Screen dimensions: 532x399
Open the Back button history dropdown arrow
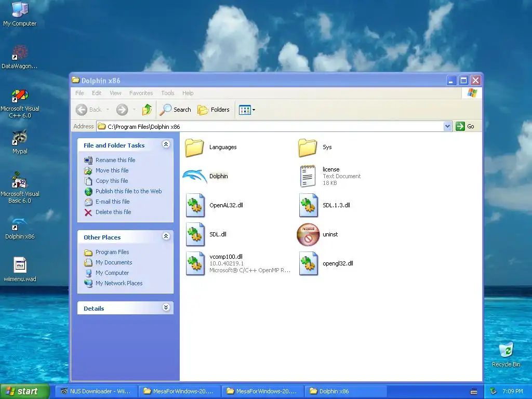(x=108, y=110)
